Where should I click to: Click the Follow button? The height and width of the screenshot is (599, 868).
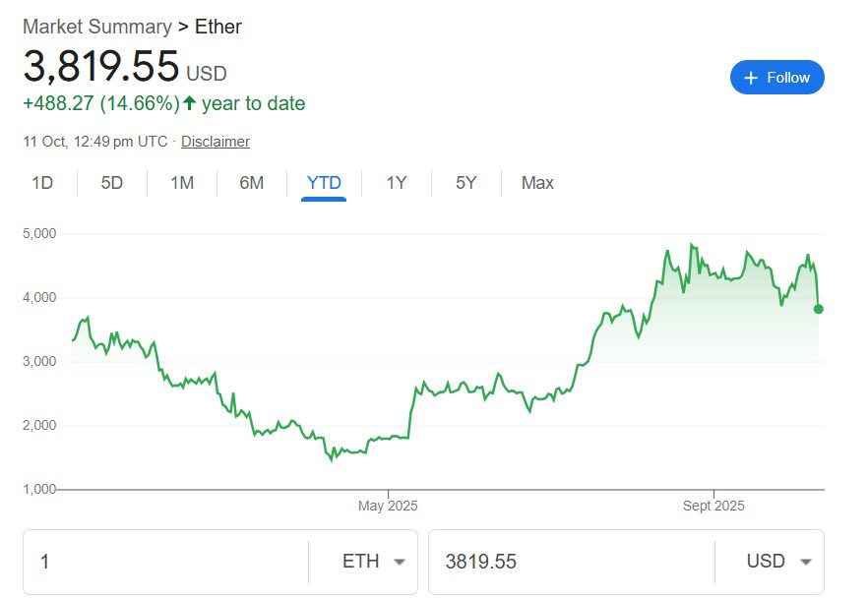click(776, 78)
